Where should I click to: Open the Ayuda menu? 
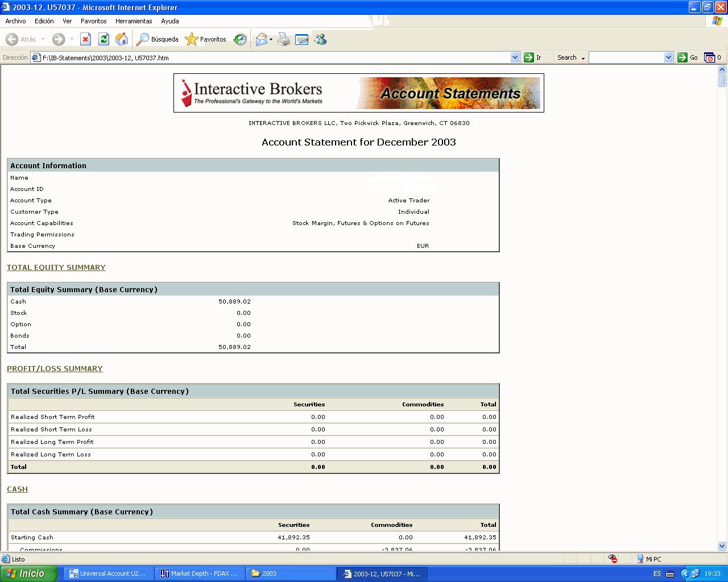pos(170,21)
